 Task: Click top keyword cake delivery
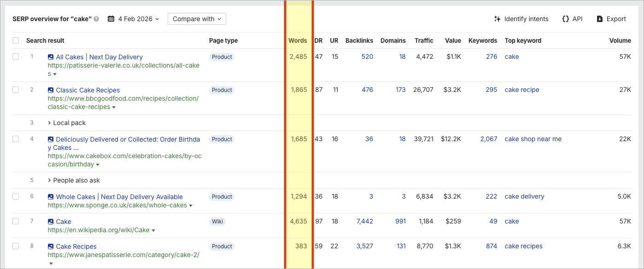(524, 196)
